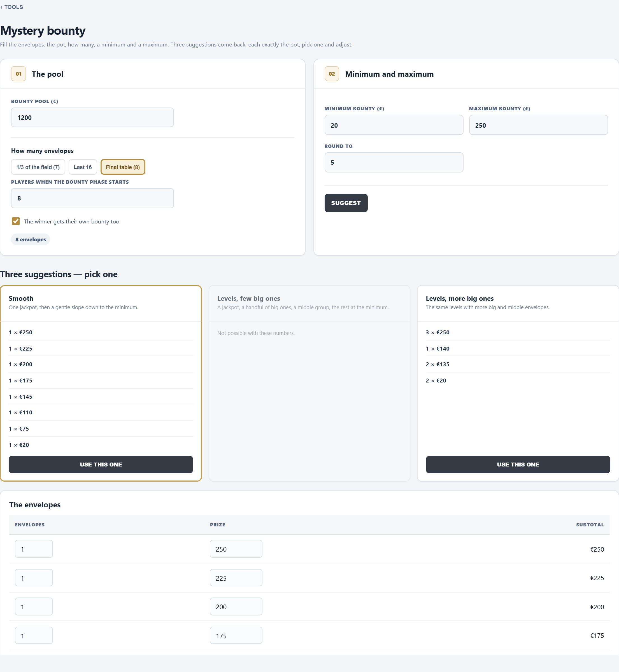This screenshot has height=672, width=619.
Task: Edit the Minimum bounty field
Action: point(394,125)
